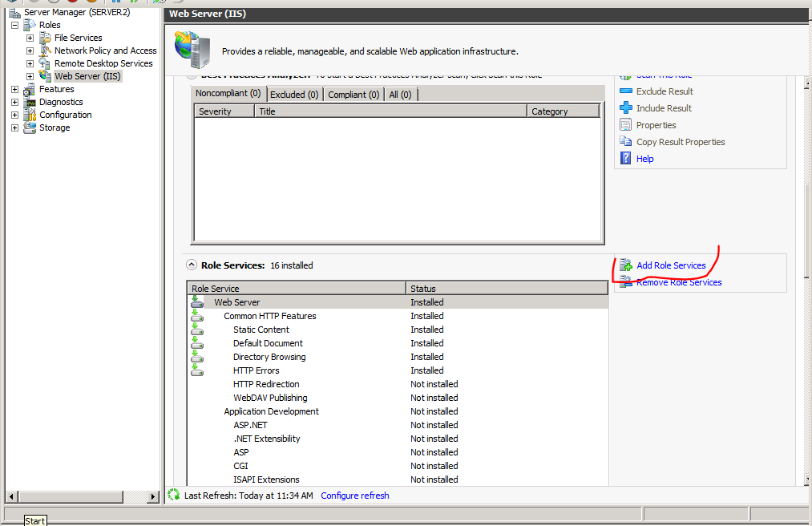The width and height of the screenshot is (812, 526).
Task: Click tree pane scroll left arrow
Action: [12, 496]
